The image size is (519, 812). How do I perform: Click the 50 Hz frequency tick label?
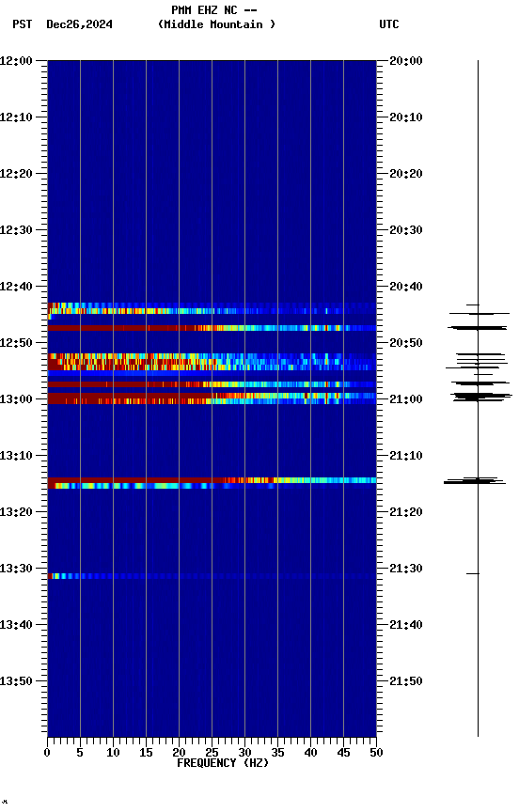(x=376, y=753)
